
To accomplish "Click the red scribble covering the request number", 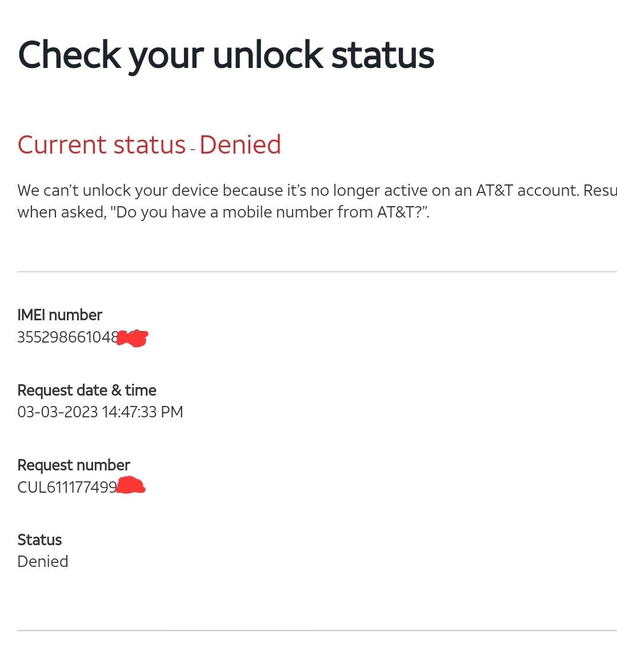I will tap(131, 486).
